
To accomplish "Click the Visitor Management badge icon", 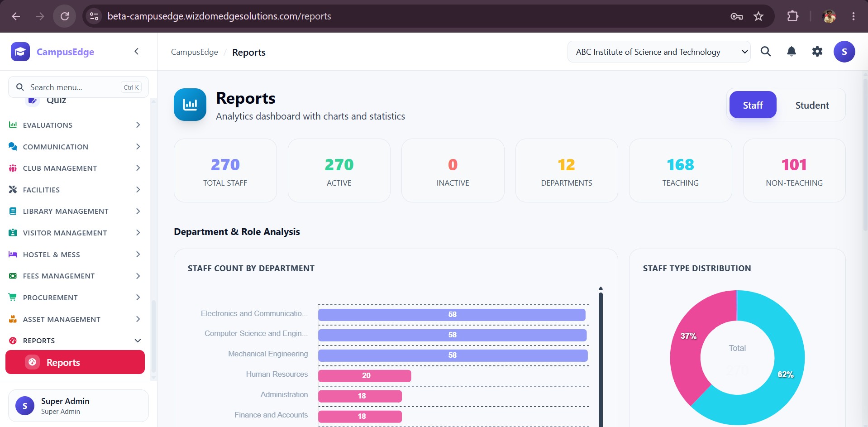I will click(13, 233).
